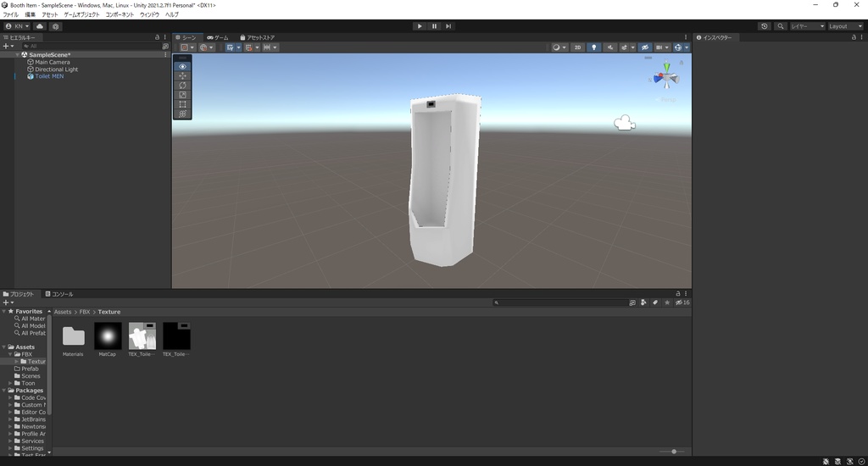Select Toilet MEN in the Hierarchy
This screenshot has height=466, width=868.
[x=49, y=76]
